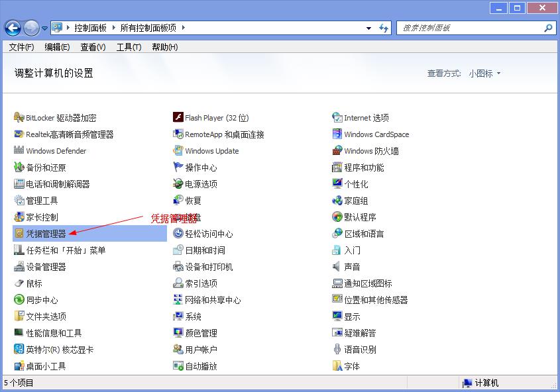The width and height of the screenshot is (560, 392).
Task: Open the 工具(T) menu
Action: click(x=129, y=47)
